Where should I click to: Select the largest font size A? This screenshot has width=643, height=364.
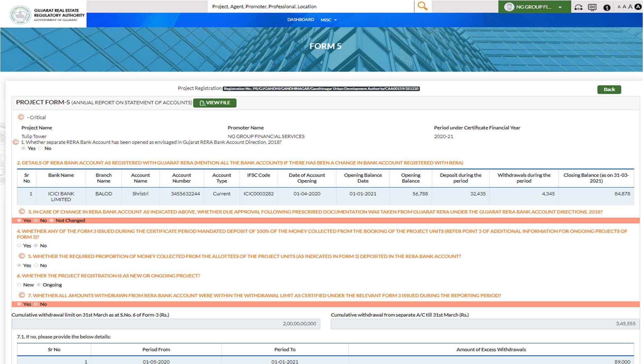click(630, 6)
